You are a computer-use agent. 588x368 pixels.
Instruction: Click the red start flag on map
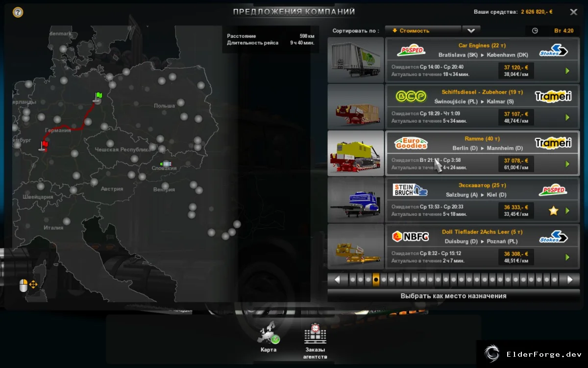(x=44, y=146)
